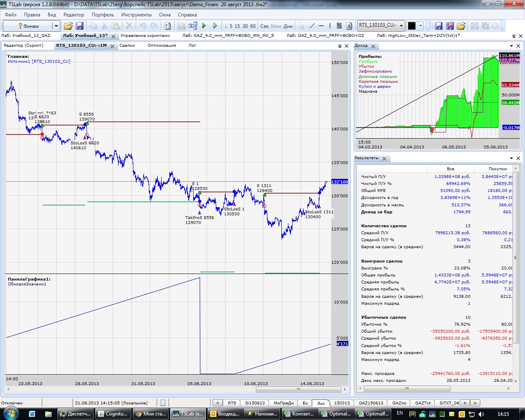
Task: Select the text annotation tool
Action: coord(349,26)
